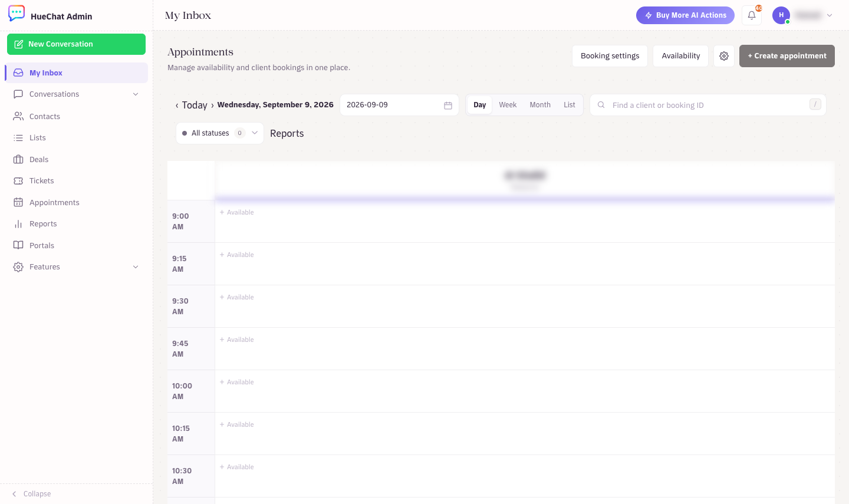The height and width of the screenshot is (504, 849).
Task: Click the Availability button
Action: 680,56
